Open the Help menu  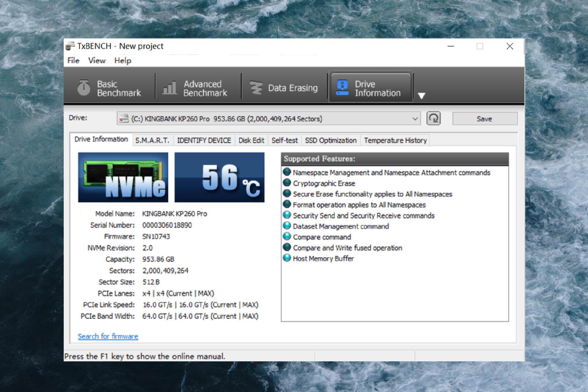point(123,60)
